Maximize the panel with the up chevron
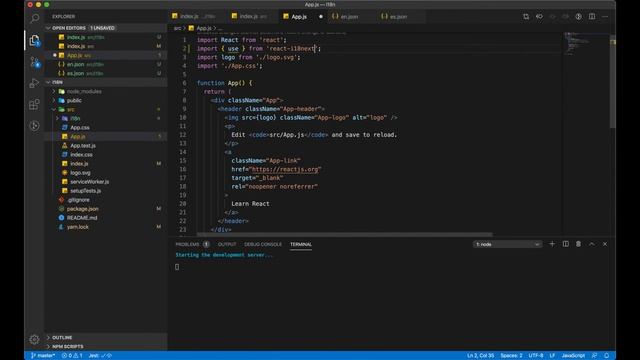 click(x=592, y=244)
